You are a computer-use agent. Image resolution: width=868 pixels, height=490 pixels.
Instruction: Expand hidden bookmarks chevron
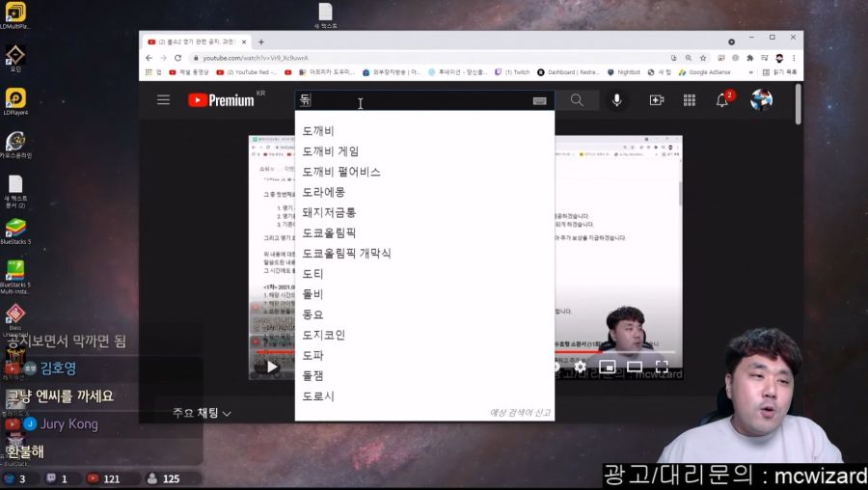point(750,72)
